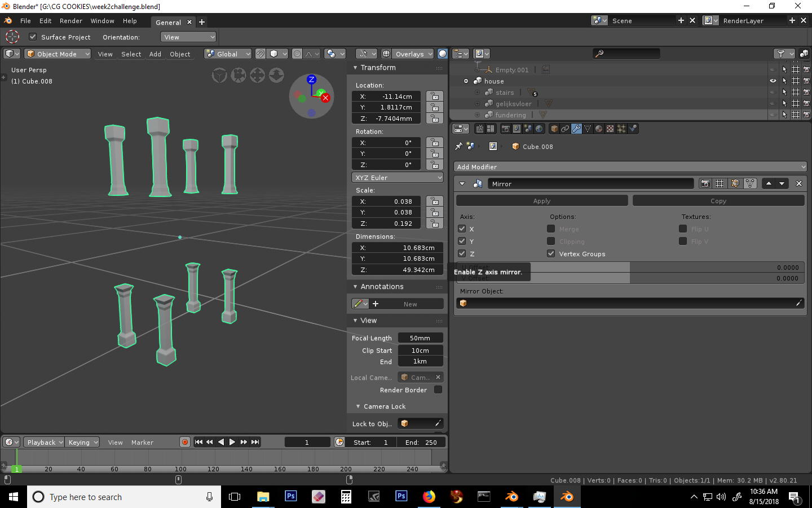Click the Mirror Object field
The image size is (812, 508).
coord(630,303)
